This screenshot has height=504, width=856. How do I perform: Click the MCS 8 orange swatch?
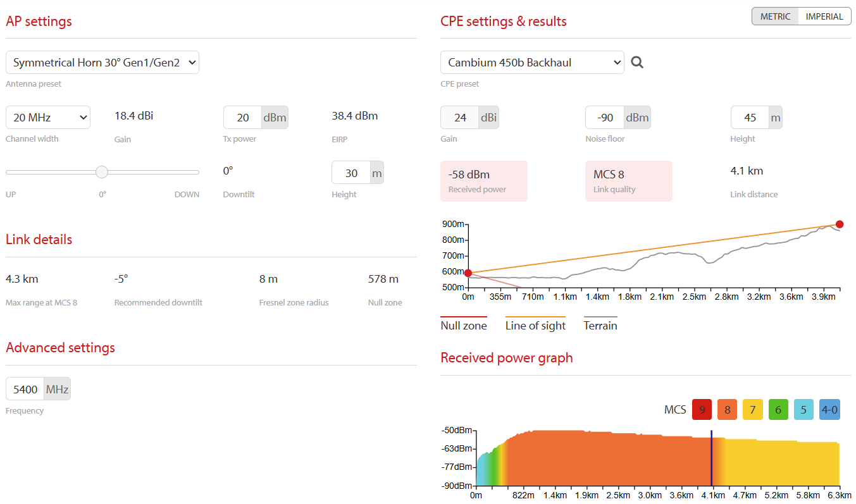click(x=728, y=409)
